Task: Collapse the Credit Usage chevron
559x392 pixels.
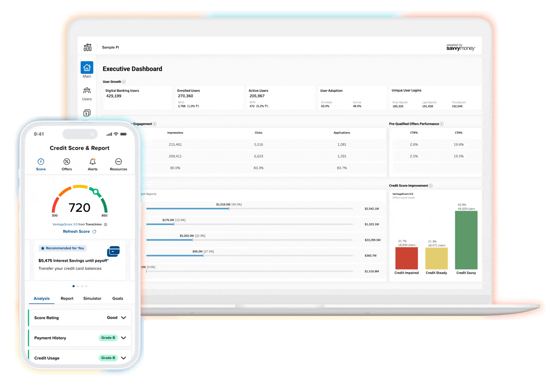Action: pos(124,358)
